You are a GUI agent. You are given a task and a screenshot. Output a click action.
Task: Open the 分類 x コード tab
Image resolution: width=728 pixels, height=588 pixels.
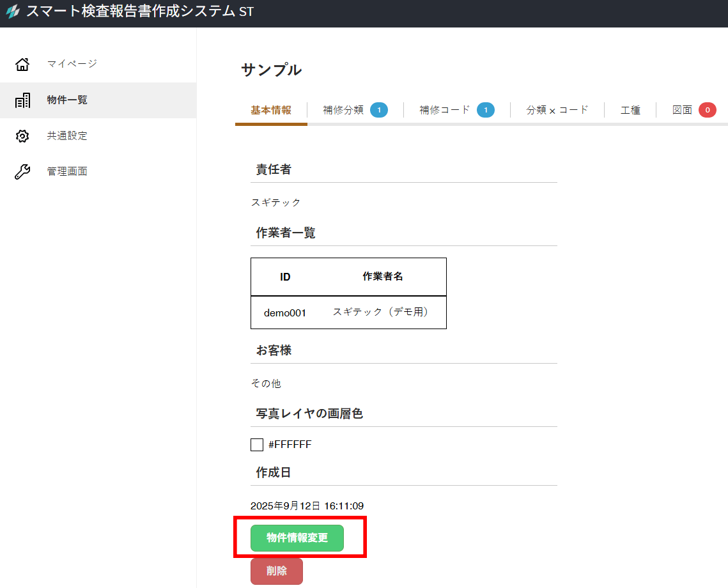(x=557, y=110)
